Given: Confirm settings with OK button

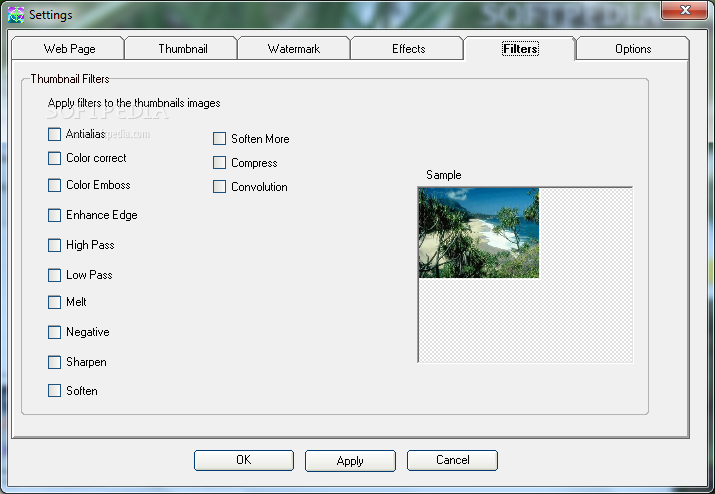Looking at the screenshot, I should (x=244, y=460).
